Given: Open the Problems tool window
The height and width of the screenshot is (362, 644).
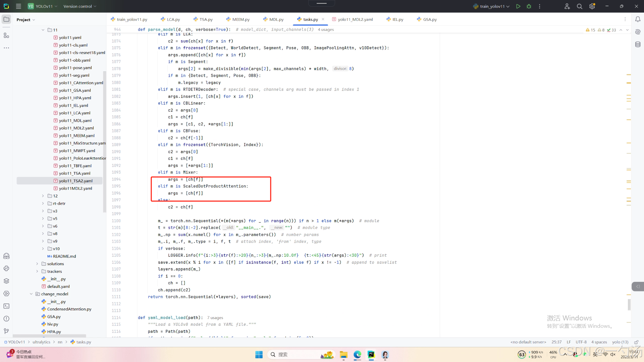Looking at the screenshot, I should 6,318.
